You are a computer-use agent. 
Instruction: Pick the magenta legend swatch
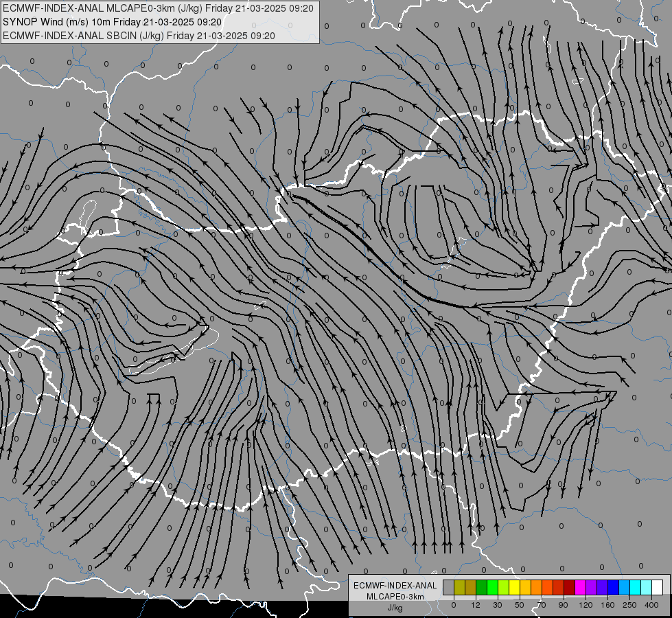(581, 587)
